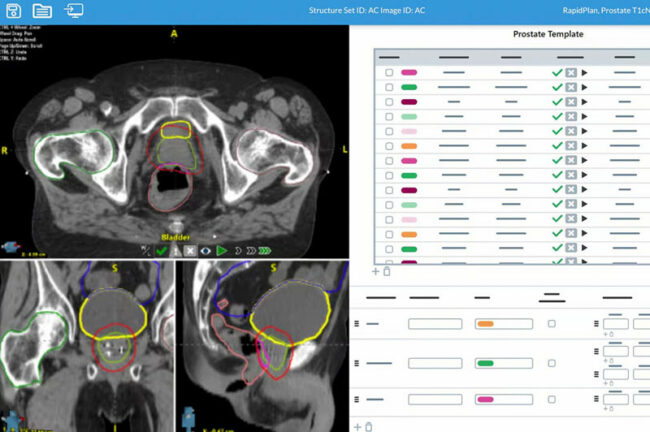Click the axial CT image view
Viewport: 650px width, 432px height.
174,141
